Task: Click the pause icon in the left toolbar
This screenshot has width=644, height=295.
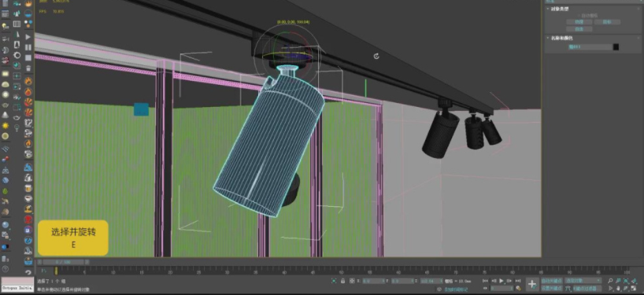Action: 28,47
